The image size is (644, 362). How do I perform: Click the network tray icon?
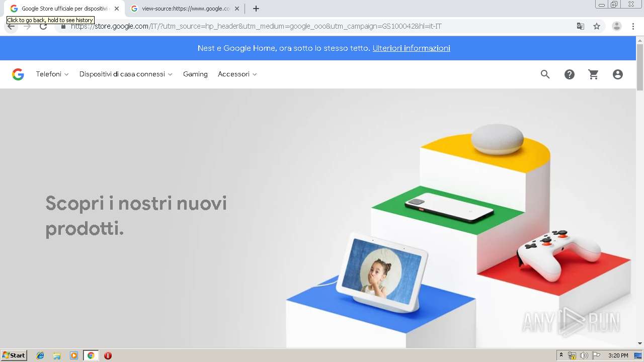point(572,355)
